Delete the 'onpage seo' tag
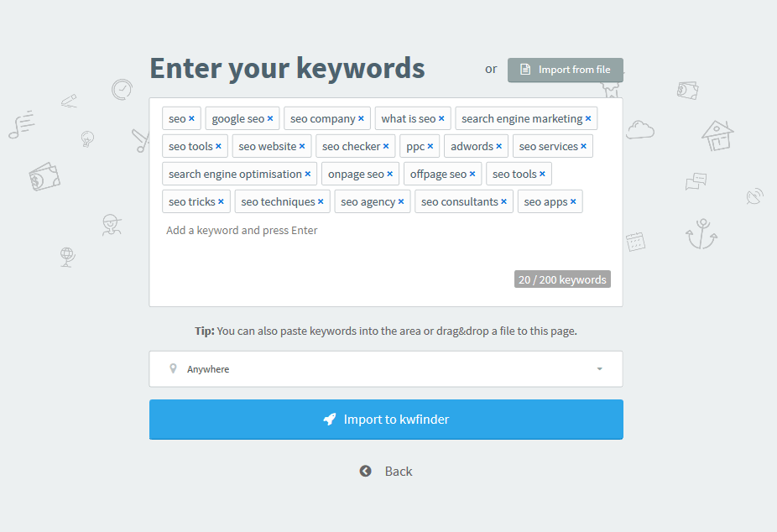777x532 pixels. (x=389, y=175)
